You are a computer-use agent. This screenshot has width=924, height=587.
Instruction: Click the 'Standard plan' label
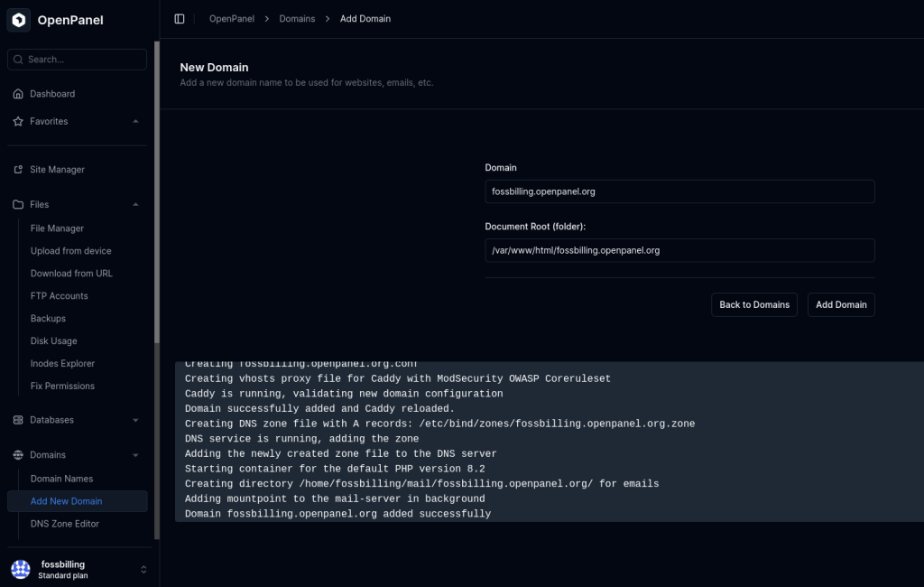(x=63, y=576)
